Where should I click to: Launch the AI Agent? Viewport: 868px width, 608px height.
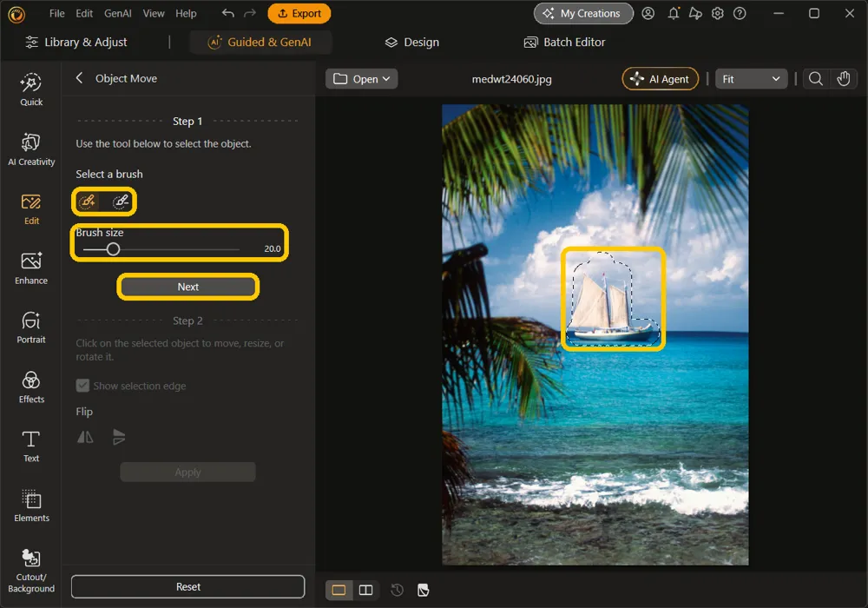[x=661, y=79]
